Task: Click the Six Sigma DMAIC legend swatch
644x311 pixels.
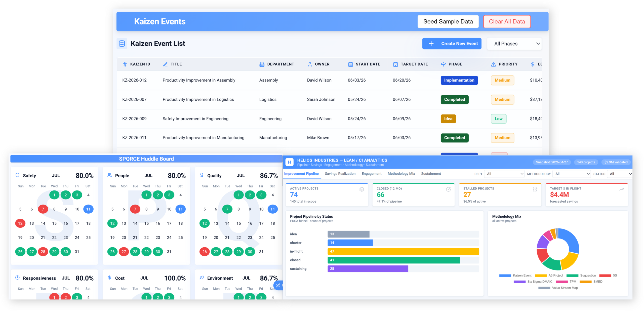Action: tap(519, 282)
